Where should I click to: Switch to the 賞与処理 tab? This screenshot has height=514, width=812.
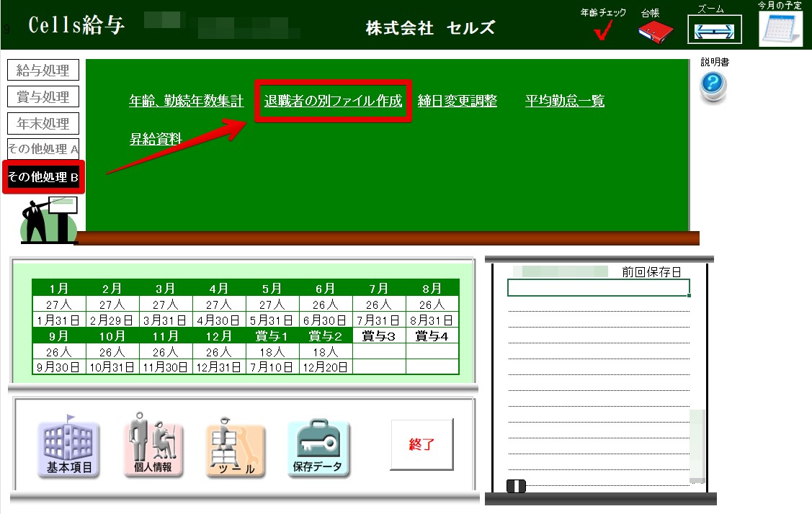tap(43, 96)
